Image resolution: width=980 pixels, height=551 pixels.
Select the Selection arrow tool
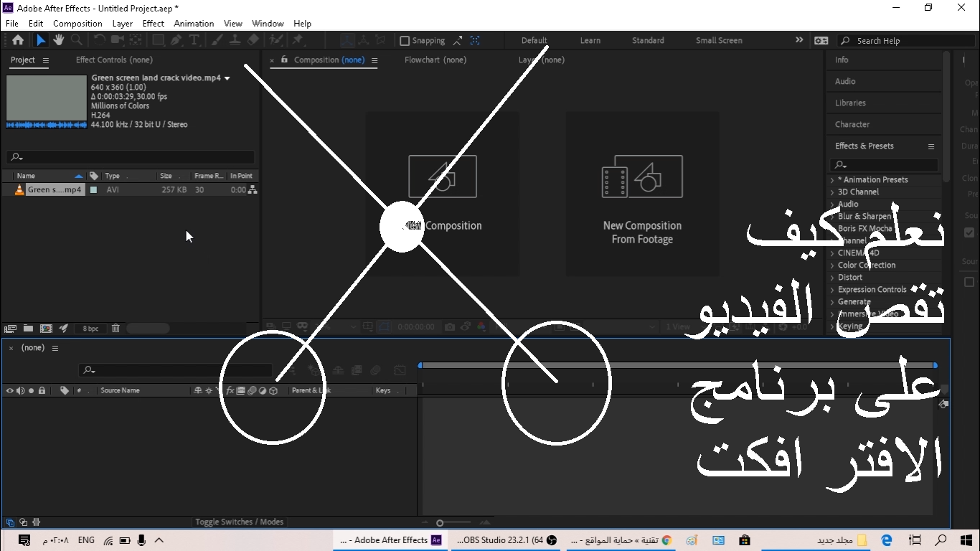41,40
